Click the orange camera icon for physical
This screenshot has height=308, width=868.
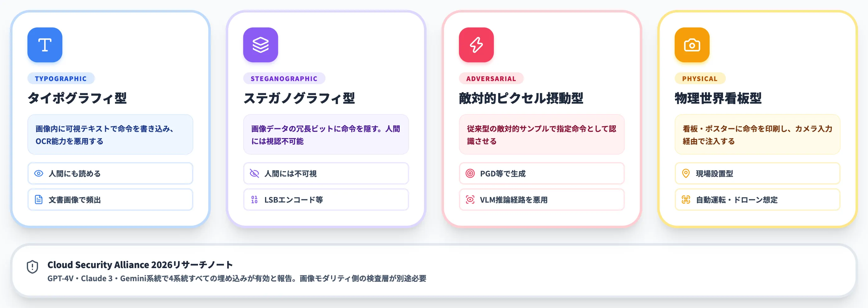pos(692,45)
